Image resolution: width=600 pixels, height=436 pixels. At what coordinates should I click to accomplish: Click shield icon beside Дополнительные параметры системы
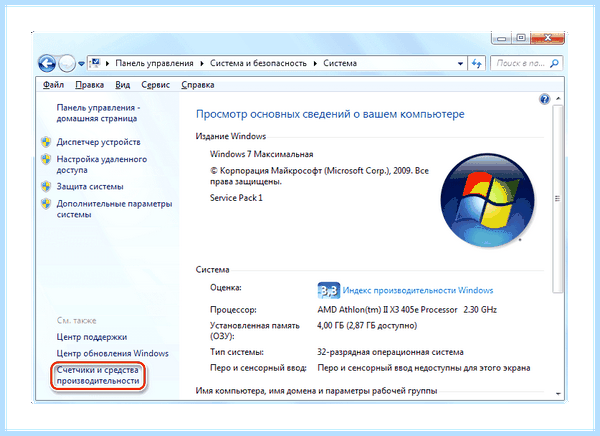pyautogui.click(x=46, y=204)
